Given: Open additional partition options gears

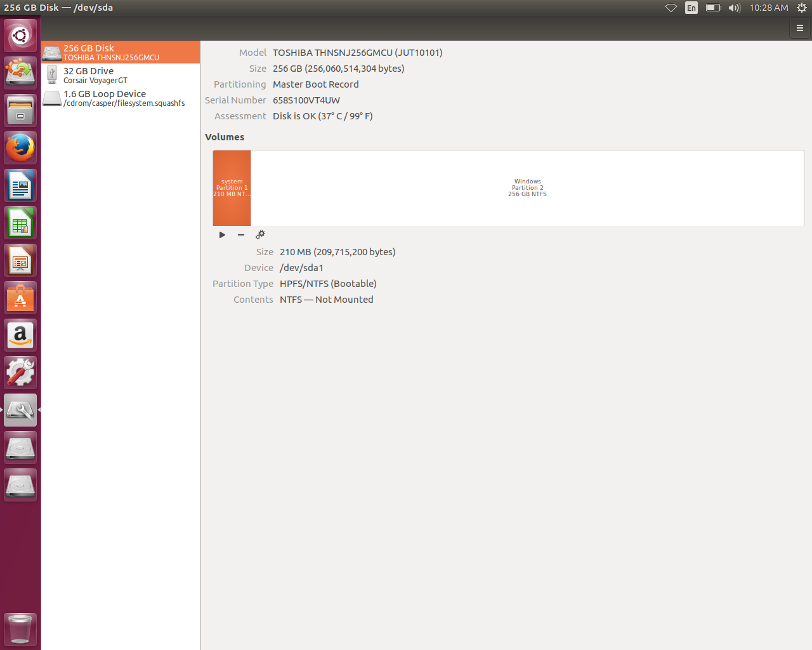Looking at the screenshot, I should 260,235.
